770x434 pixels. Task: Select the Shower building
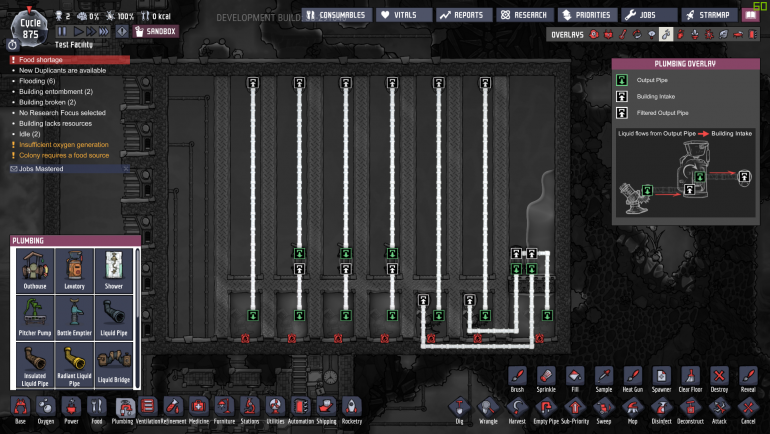click(x=113, y=270)
